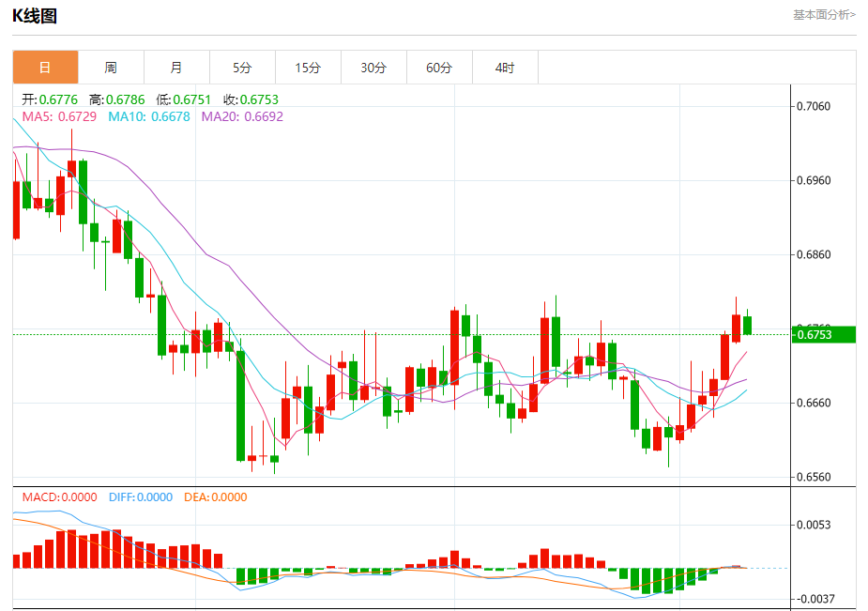
Task: Open the 15分 interval tab
Action: coord(308,68)
